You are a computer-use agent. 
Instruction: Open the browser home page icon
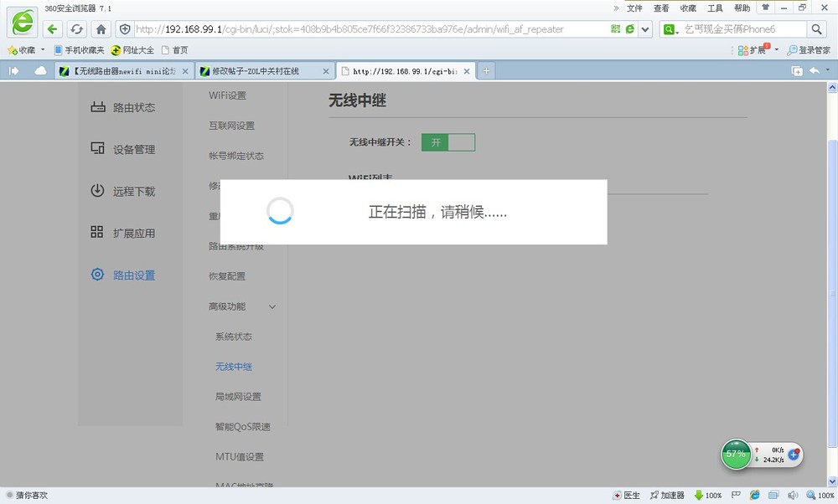[x=101, y=28]
